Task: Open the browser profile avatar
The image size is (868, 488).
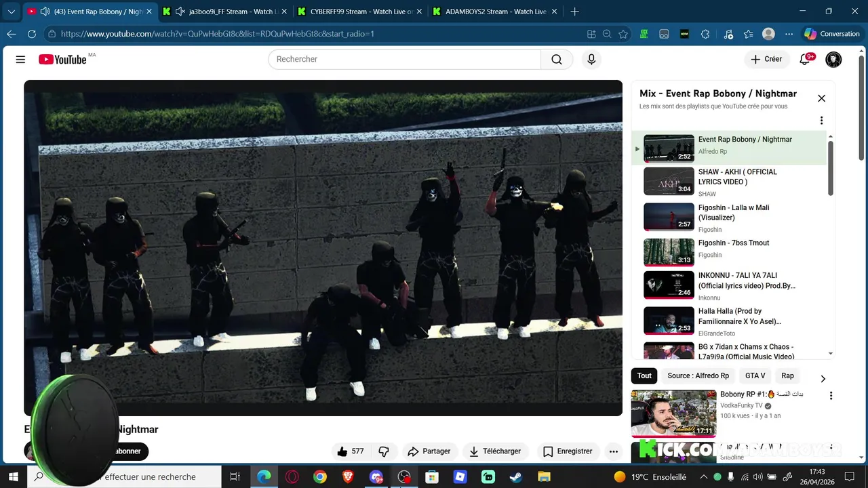Action: coord(768,34)
